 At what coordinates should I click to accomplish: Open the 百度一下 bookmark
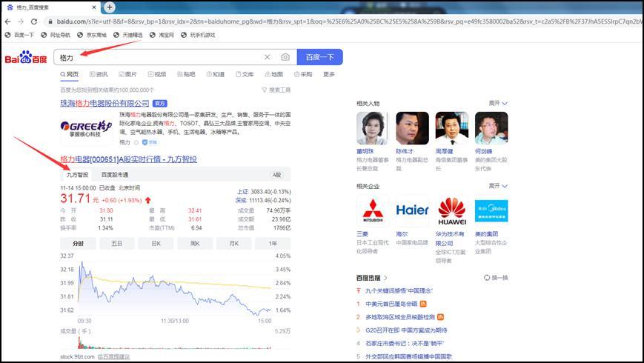tap(19, 35)
